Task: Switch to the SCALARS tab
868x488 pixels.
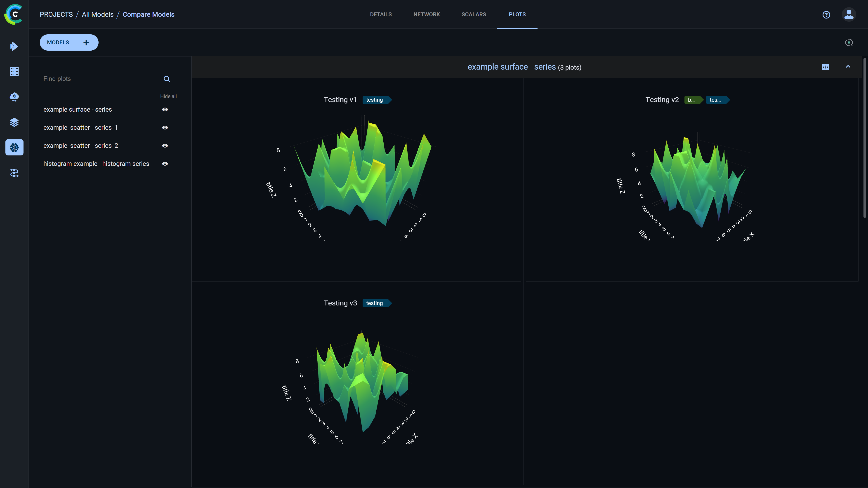Action: [474, 14]
